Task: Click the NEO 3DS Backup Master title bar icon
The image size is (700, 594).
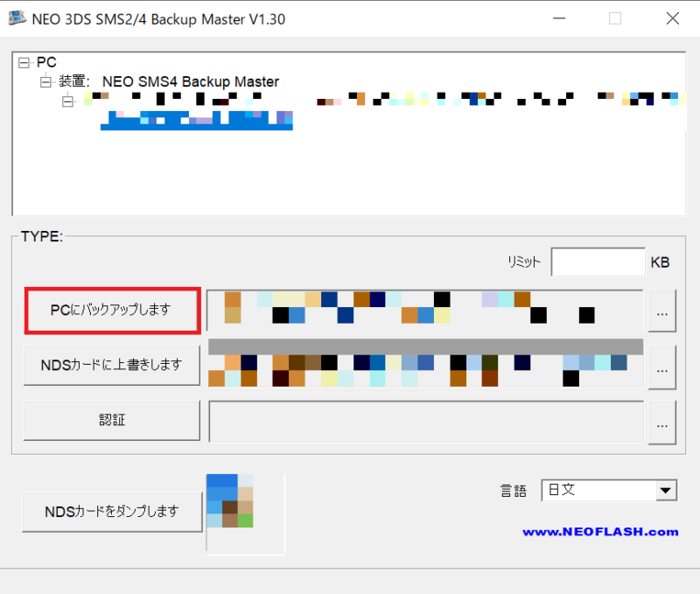Action: [18, 17]
